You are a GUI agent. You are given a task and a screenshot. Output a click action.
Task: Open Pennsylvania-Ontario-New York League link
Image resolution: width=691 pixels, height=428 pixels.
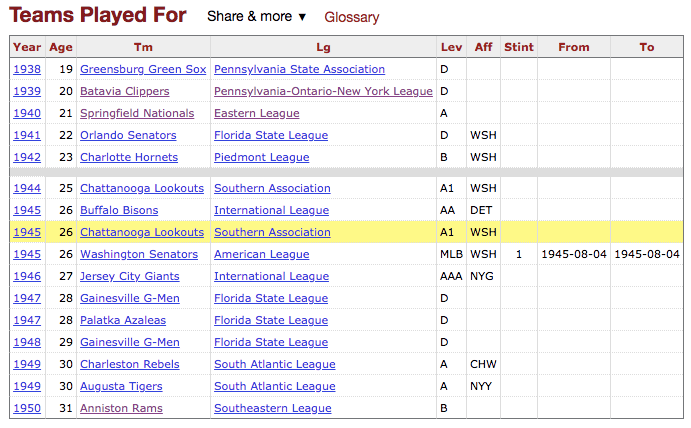tap(323, 91)
